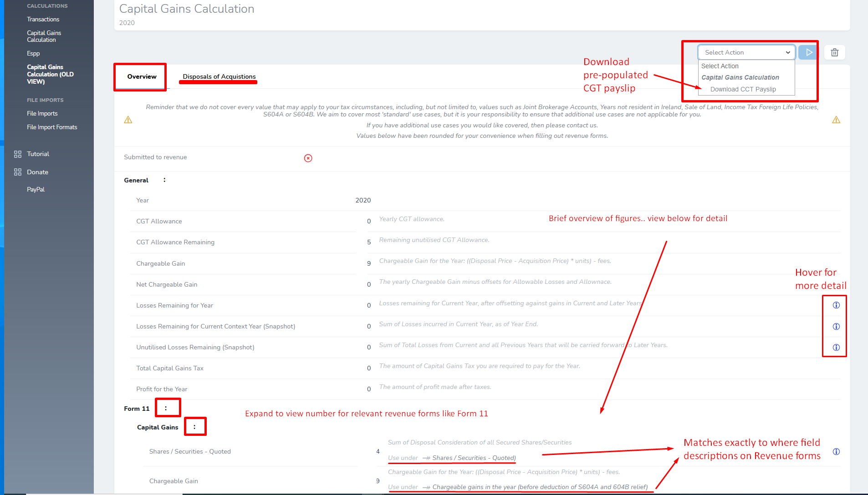Screen dimensions: 868x495
Task: Click the Donate grid icon in the sidebar
Action: point(18,172)
